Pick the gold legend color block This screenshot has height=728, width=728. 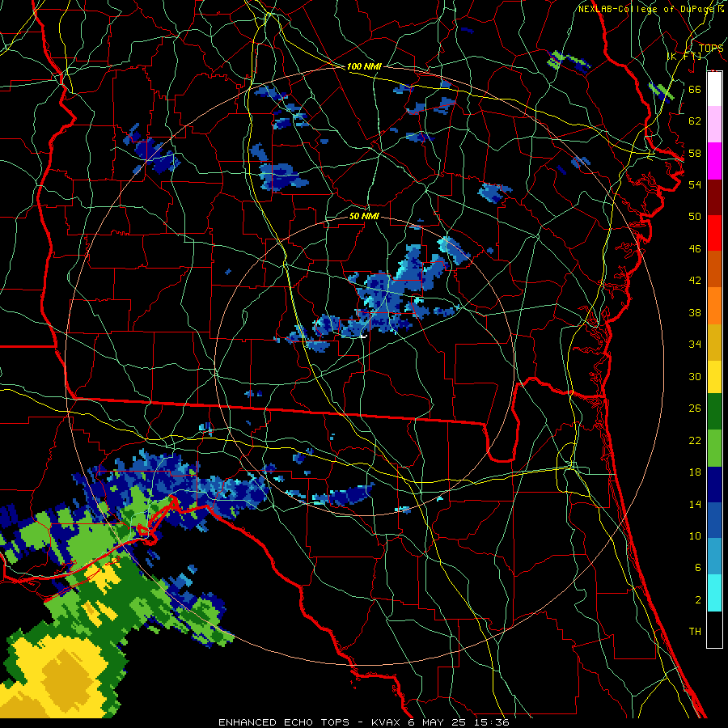click(x=714, y=343)
